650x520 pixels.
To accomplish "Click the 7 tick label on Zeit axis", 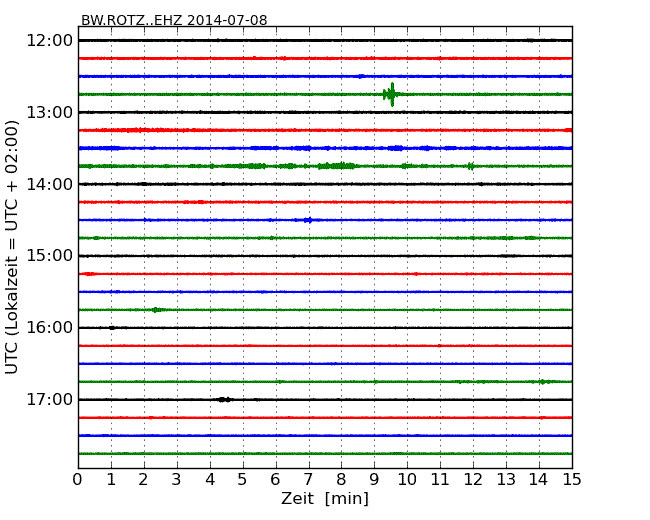I will pyautogui.click(x=308, y=480).
